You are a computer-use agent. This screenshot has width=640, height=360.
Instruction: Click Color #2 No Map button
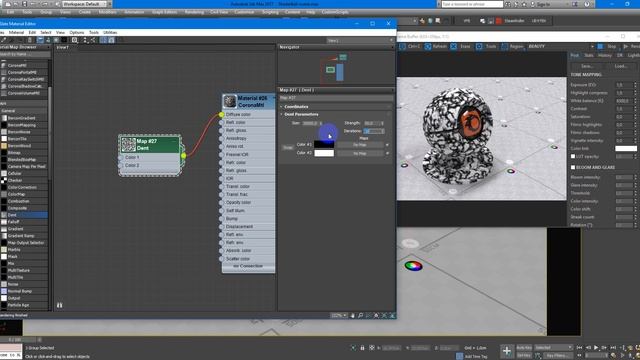coord(360,153)
